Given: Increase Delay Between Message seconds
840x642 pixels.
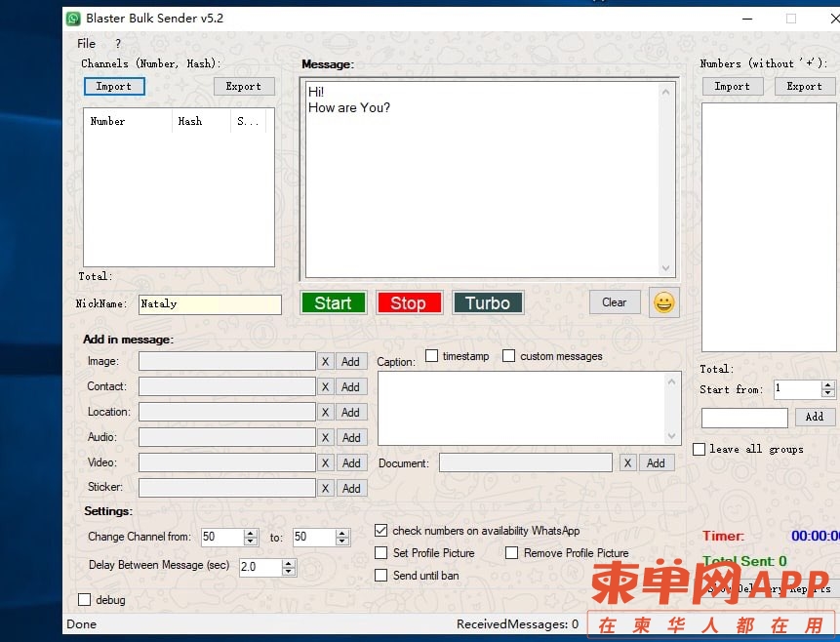Looking at the screenshot, I should click(x=289, y=563).
